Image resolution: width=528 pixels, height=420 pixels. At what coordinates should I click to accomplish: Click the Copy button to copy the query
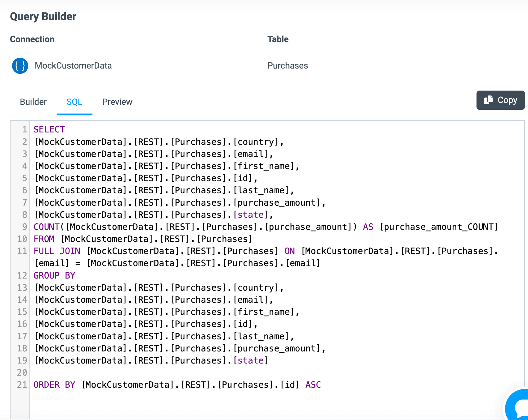(500, 100)
